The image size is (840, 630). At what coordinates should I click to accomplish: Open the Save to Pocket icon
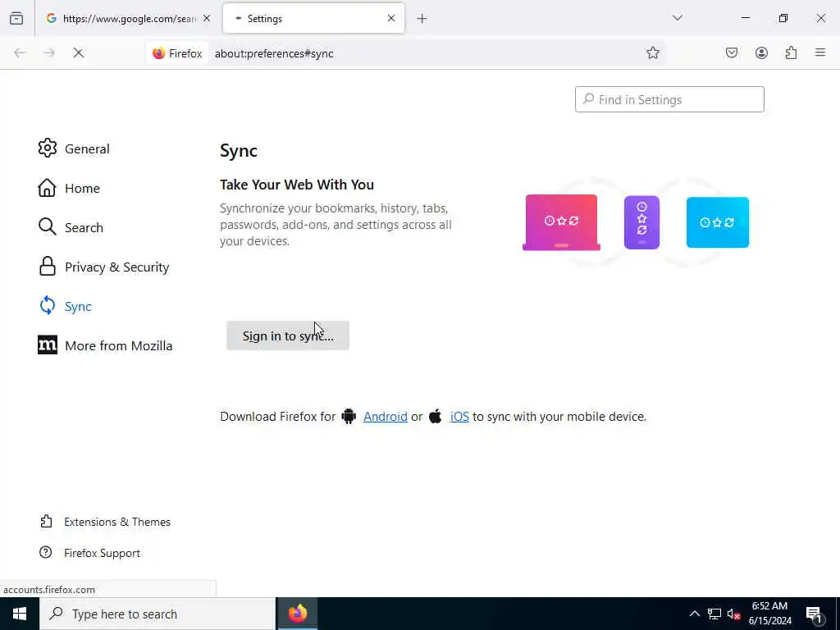click(x=732, y=52)
